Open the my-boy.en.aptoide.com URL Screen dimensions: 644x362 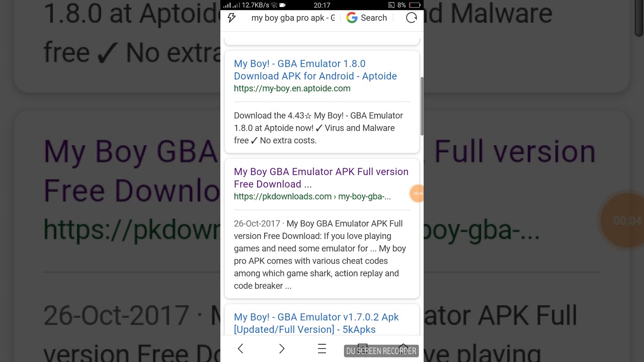(292, 88)
